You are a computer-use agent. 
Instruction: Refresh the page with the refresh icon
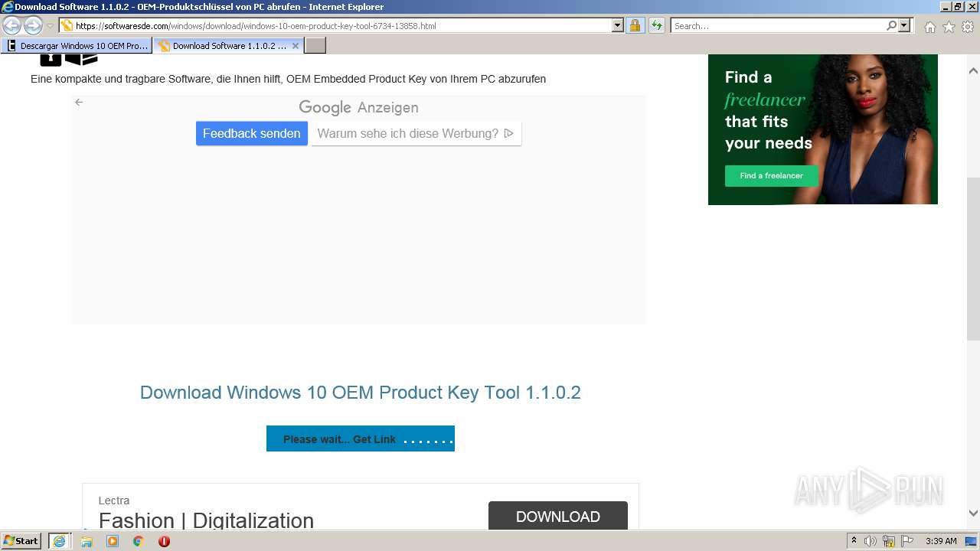(656, 25)
